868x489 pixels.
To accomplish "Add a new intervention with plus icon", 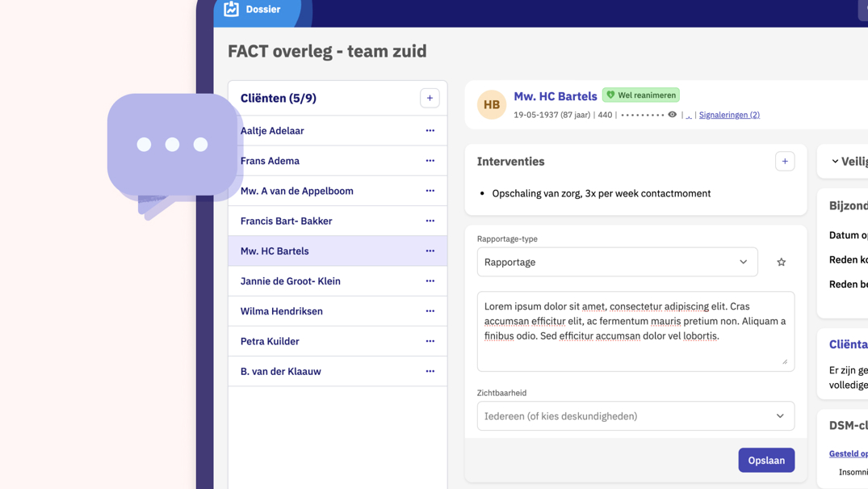I will (x=784, y=162).
